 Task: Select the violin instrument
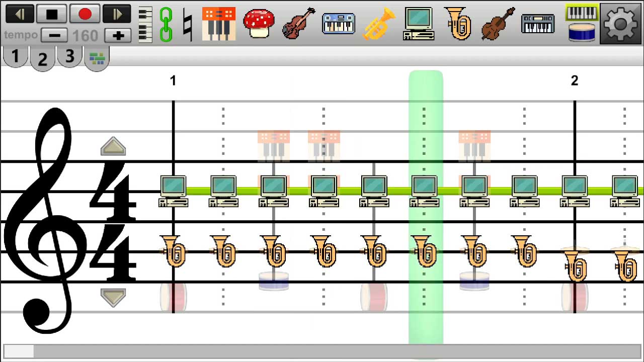pyautogui.click(x=298, y=24)
